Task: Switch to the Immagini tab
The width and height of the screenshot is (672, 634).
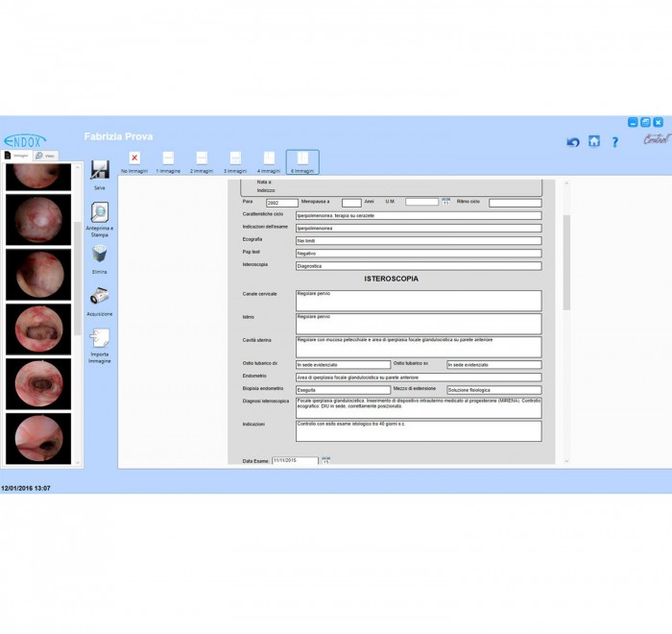Action: click(x=17, y=155)
